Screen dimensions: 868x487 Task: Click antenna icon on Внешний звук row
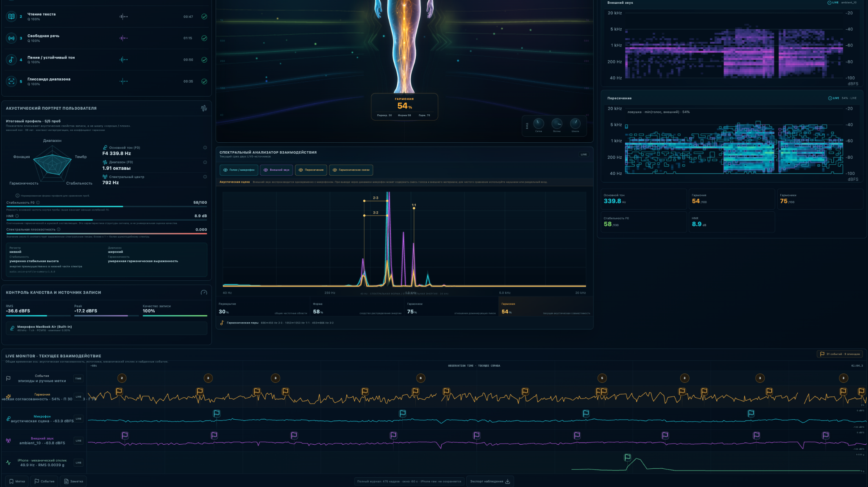8,440
